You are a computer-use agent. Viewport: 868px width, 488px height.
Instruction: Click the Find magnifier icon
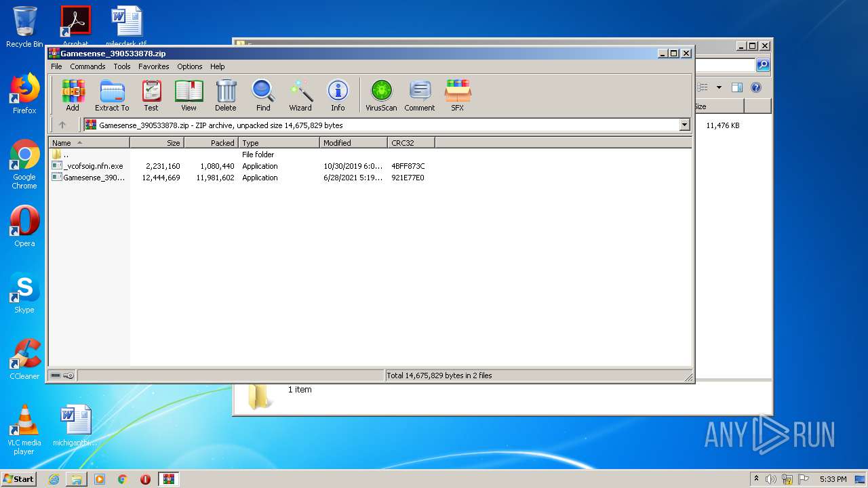pos(263,95)
